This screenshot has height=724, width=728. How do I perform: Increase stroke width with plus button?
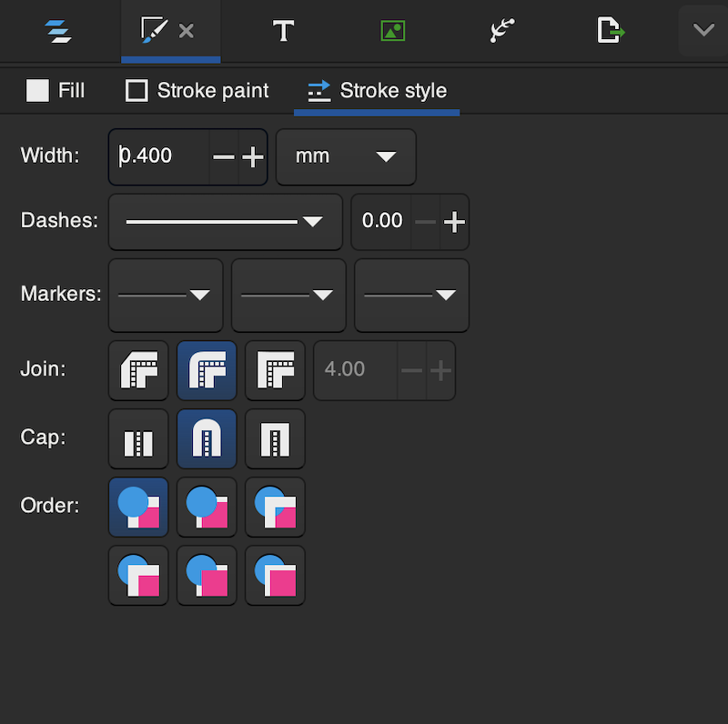point(252,156)
